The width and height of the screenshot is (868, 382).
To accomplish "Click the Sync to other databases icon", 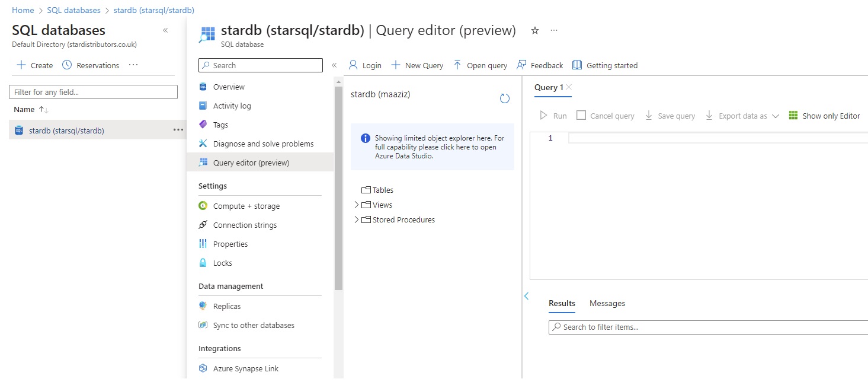I will pyautogui.click(x=203, y=325).
